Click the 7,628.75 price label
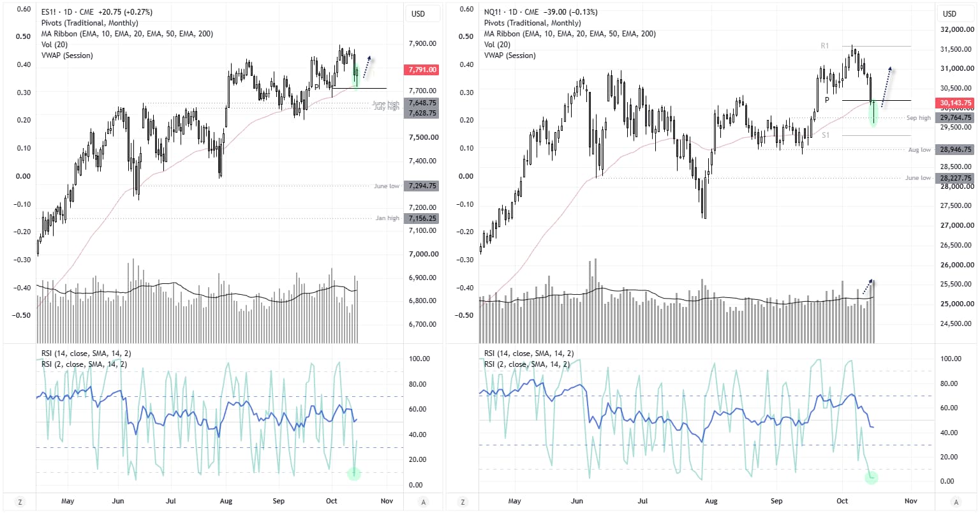The image size is (980, 513). (421, 113)
